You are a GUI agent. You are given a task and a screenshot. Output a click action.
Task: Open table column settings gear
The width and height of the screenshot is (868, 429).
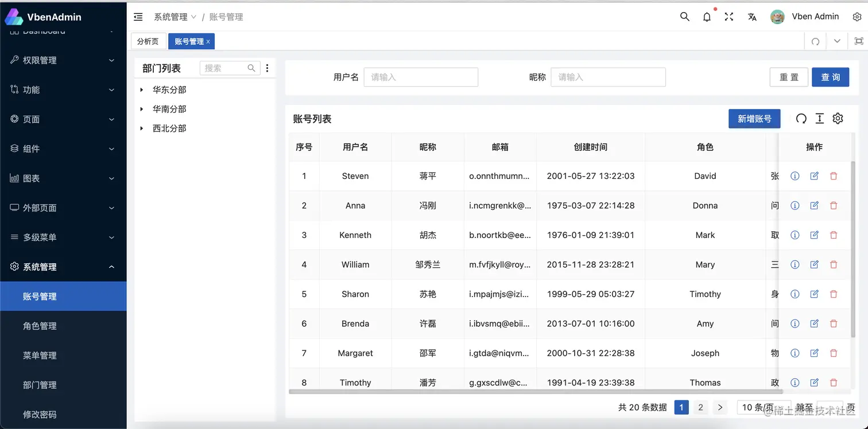[838, 119]
